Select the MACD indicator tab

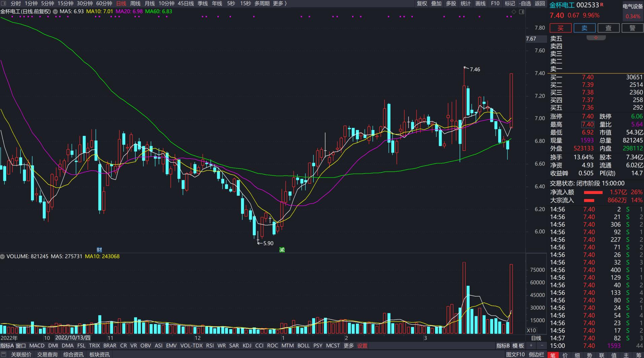coord(37,346)
